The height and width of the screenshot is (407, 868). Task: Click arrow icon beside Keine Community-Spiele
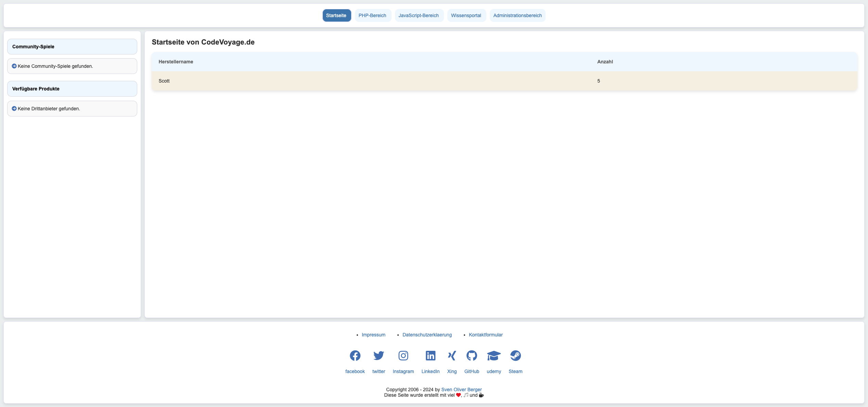(x=14, y=66)
